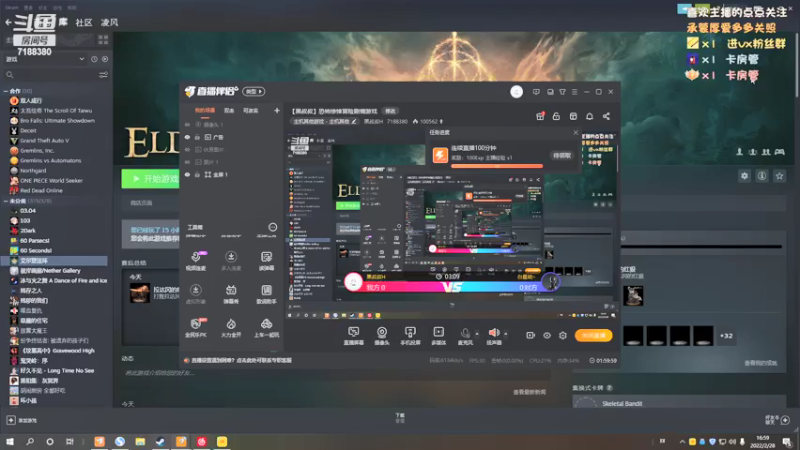Expand the speaker options arrow

[506, 334]
